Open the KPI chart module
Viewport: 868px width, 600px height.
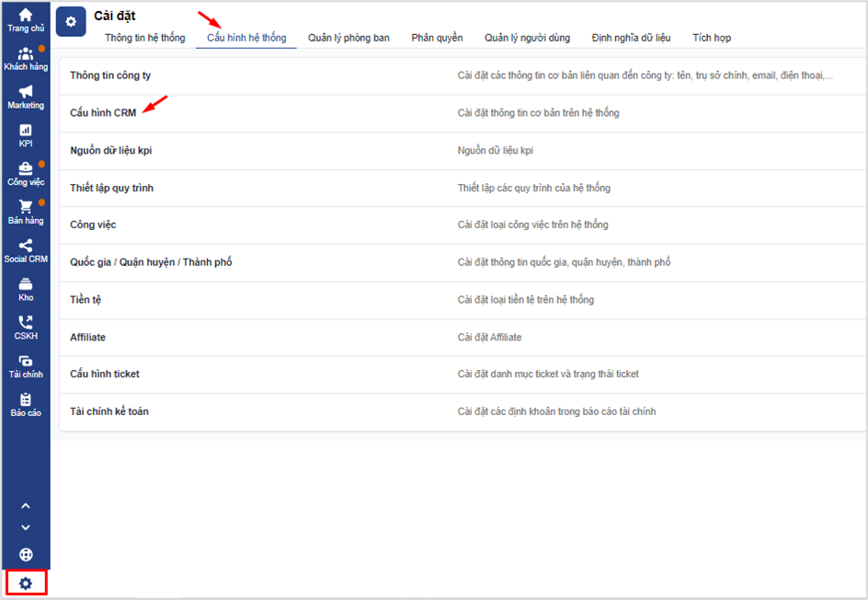point(26,135)
